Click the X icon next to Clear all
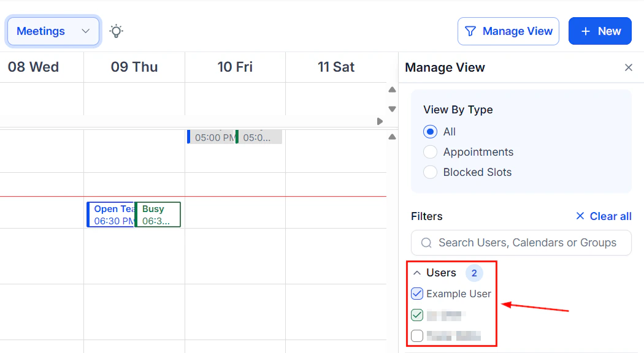 pyautogui.click(x=580, y=216)
